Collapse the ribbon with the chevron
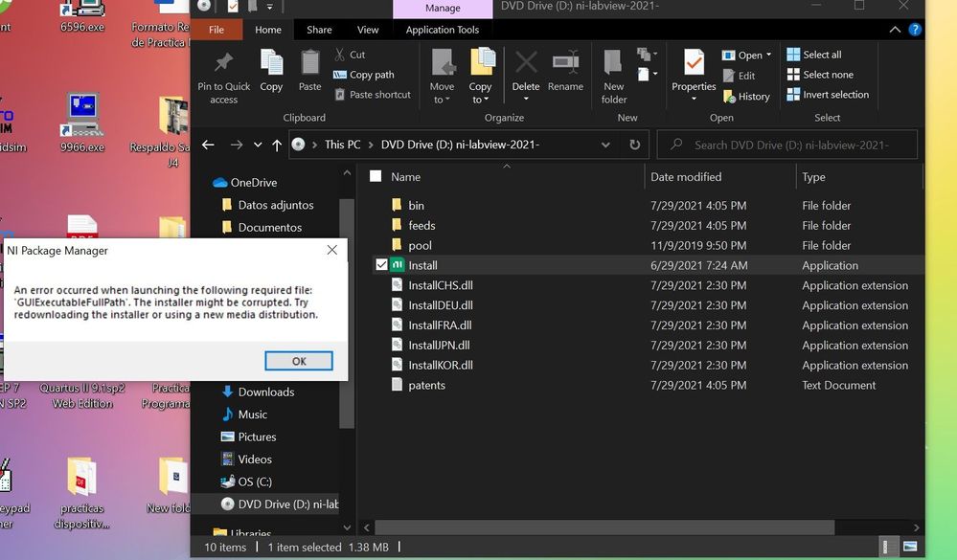The image size is (957, 560). point(895,30)
